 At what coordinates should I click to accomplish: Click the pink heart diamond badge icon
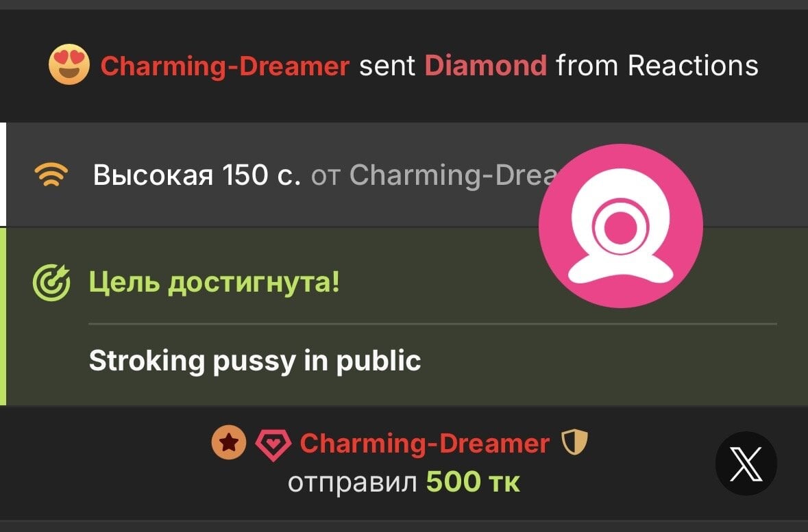(x=273, y=444)
